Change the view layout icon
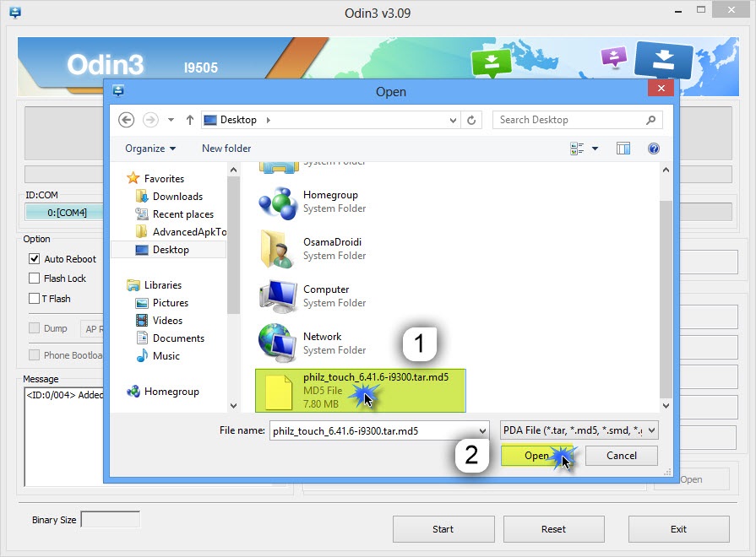756x557 pixels. pos(577,149)
